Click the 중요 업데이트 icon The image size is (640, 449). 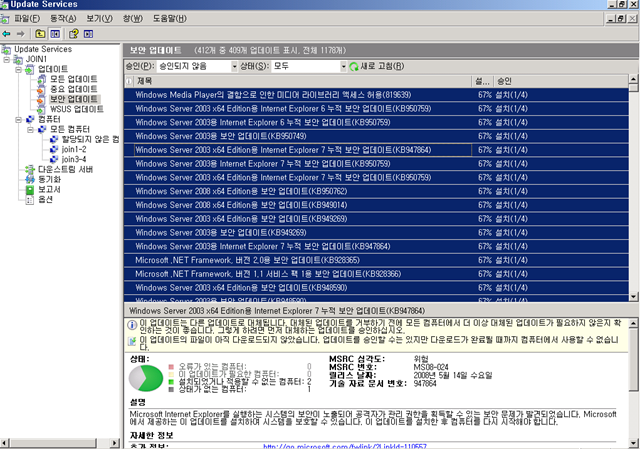(42, 89)
